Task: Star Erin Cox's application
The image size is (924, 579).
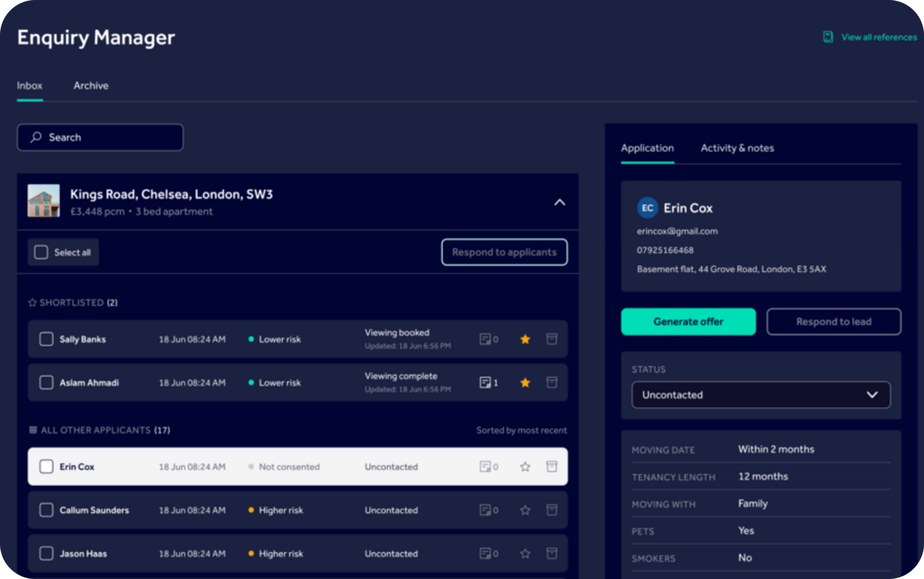Action: coord(525,466)
